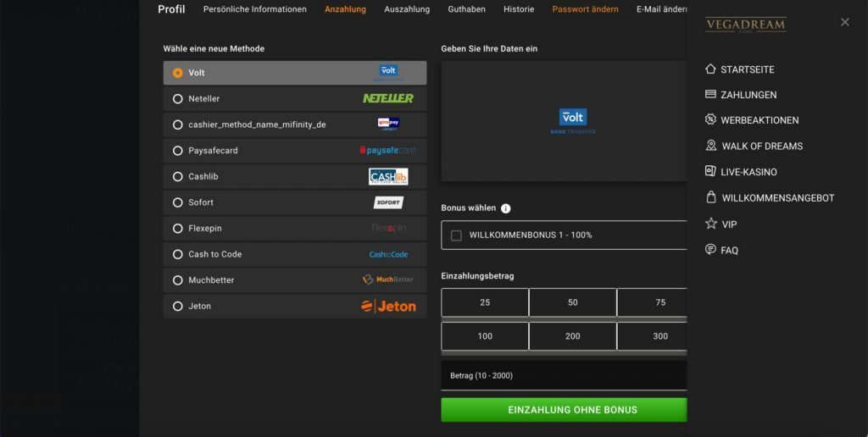Viewport: 868px width, 437px height.
Task: Select the 50 deposit amount
Action: click(572, 302)
